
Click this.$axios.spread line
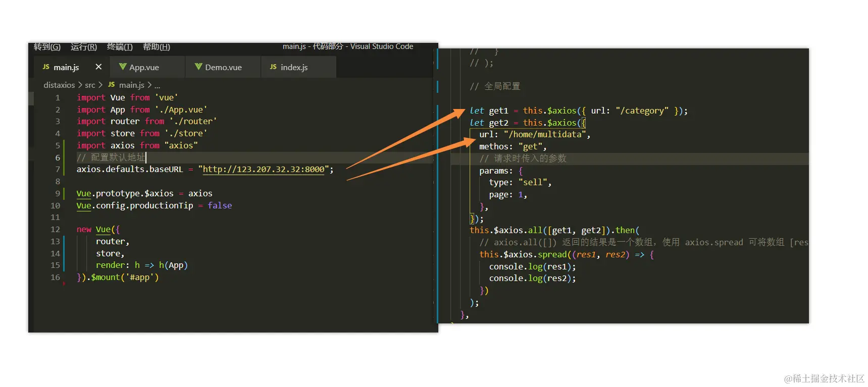(567, 255)
